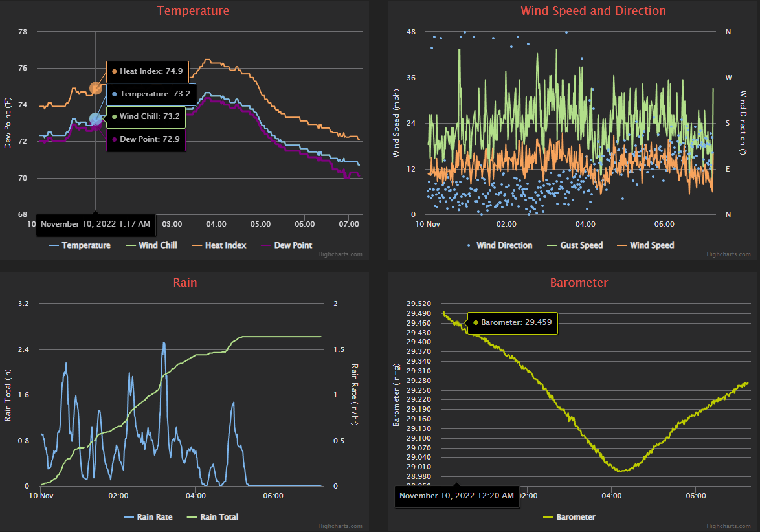Click the 3.2 value on Rain Total axis

click(23, 304)
